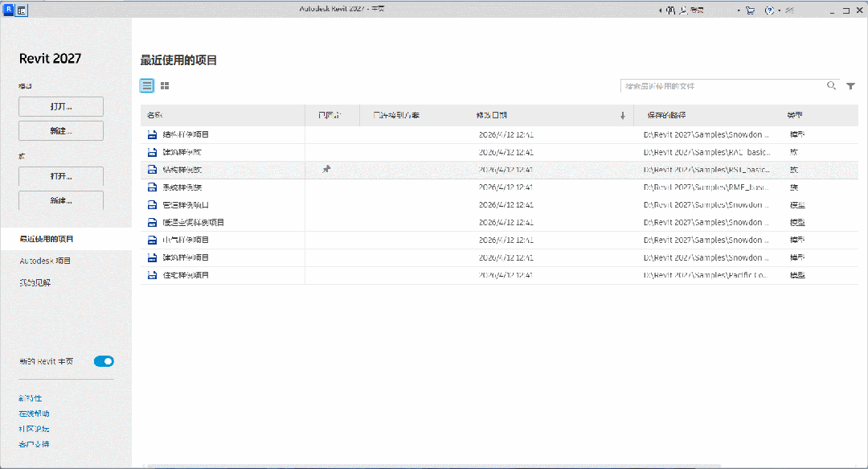Open the Autodesk shopping cart icon

tap(750, 10)
